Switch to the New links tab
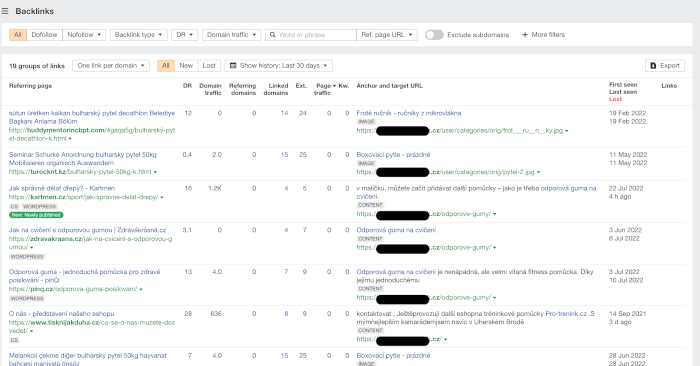This screenshot has height=366, width=700. 186,66
